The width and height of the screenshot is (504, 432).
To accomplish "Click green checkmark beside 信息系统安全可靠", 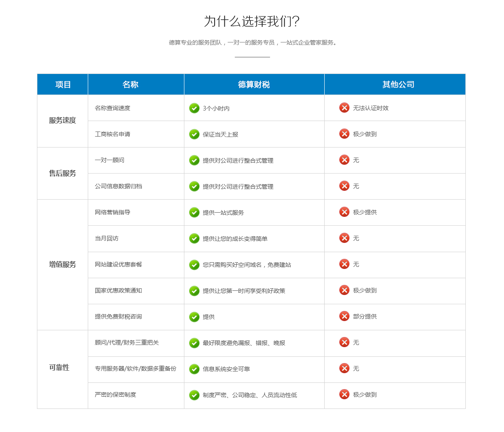I will [x=194, y=369].
